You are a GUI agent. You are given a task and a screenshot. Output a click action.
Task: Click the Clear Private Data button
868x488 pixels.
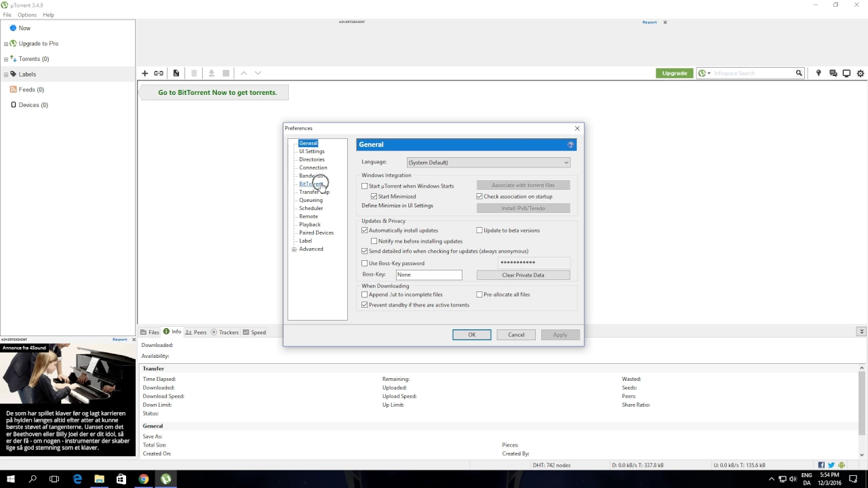tap(523, 275)
